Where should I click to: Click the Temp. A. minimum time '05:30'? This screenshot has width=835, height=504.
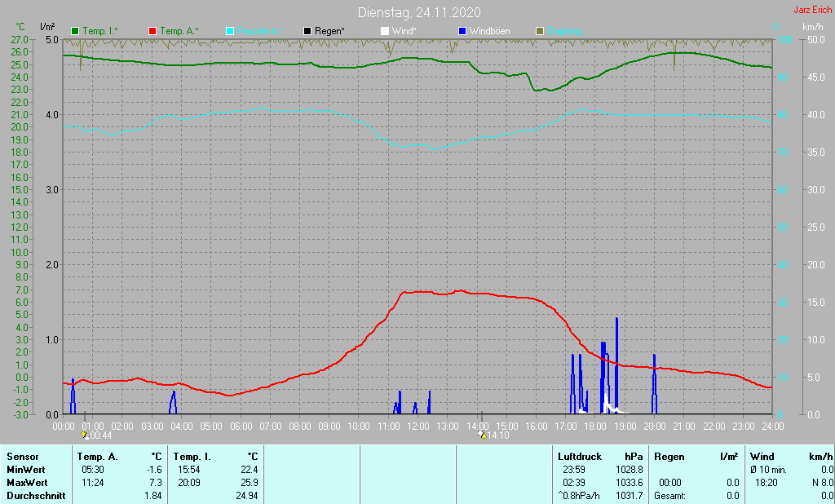tap(93, 470)
